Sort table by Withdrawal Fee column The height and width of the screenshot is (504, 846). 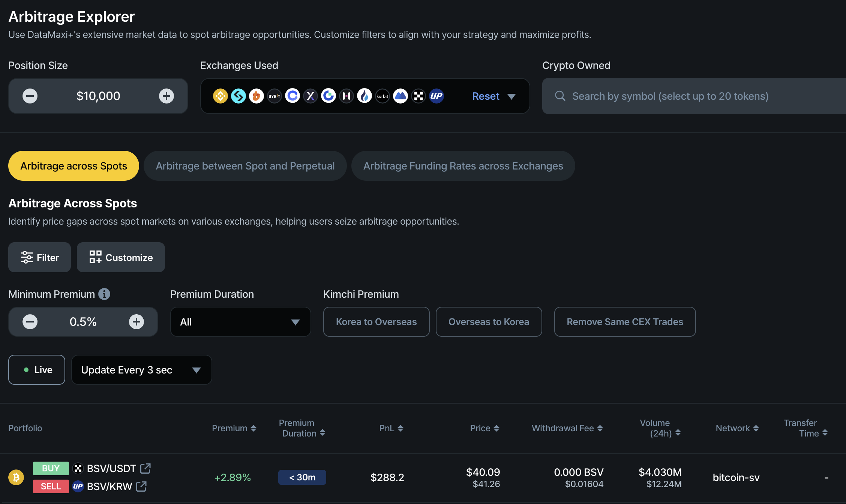(567, 428)
